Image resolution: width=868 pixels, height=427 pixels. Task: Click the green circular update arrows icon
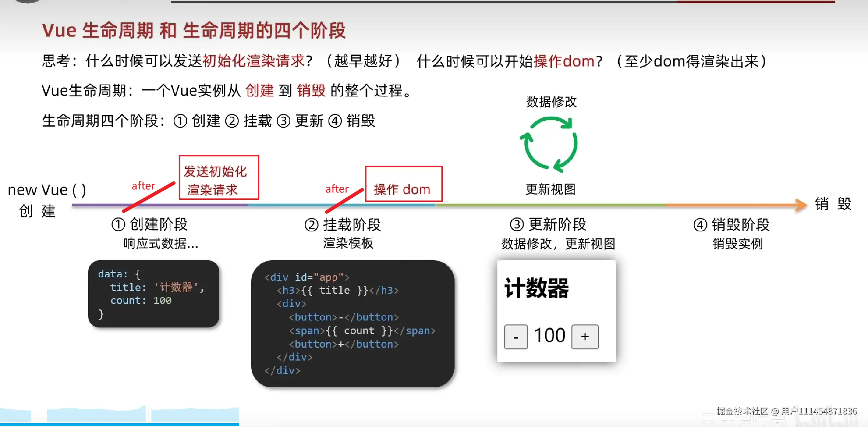coord(550,144)
